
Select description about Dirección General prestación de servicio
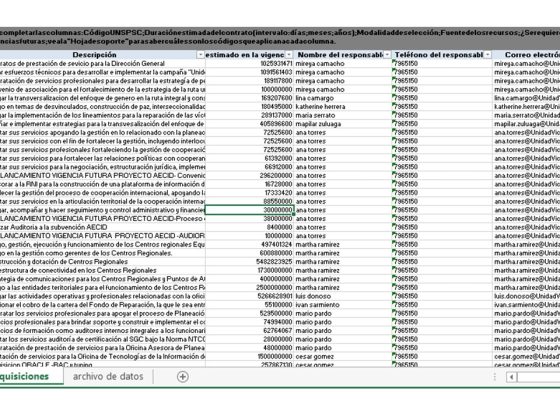click(x=102, y=64)
